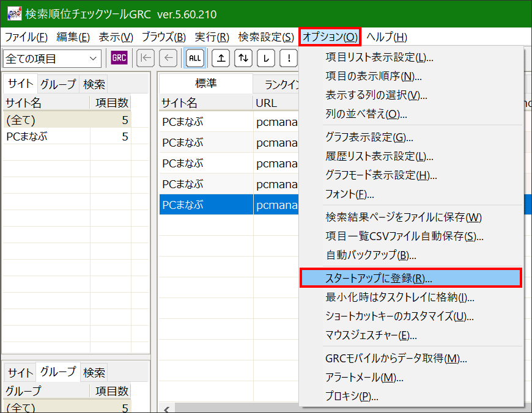This screenshot has width=532, height=413.
Task: Click the underlined up-arrow toolbar icon
Action: coord(221,58)
